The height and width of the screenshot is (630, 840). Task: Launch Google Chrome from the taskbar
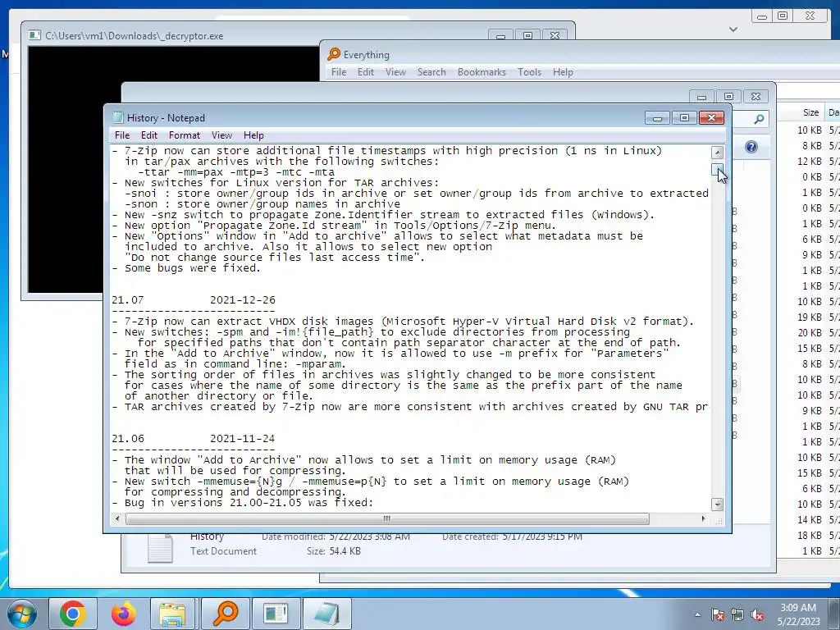[x=72, y=614]
